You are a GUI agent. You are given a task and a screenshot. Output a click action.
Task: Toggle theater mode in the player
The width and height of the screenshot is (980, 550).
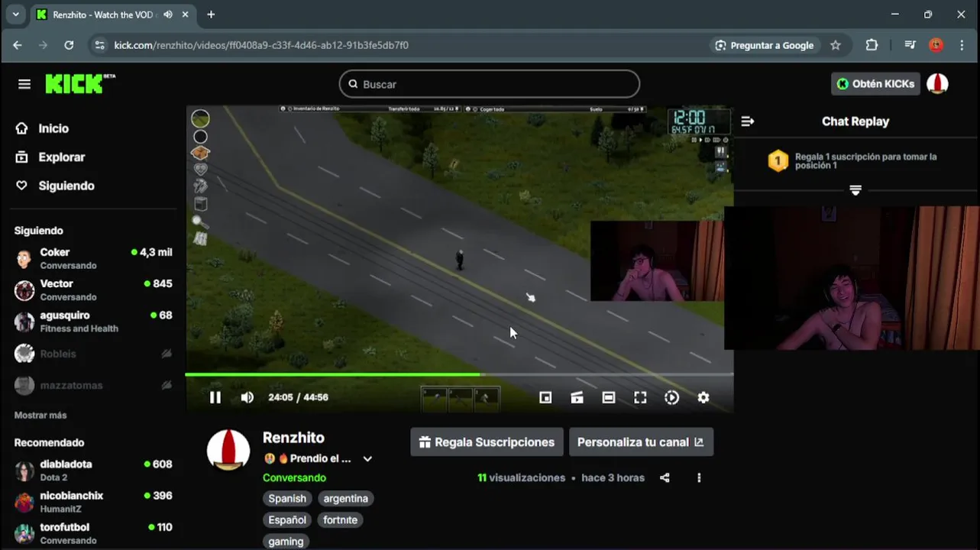609,397
